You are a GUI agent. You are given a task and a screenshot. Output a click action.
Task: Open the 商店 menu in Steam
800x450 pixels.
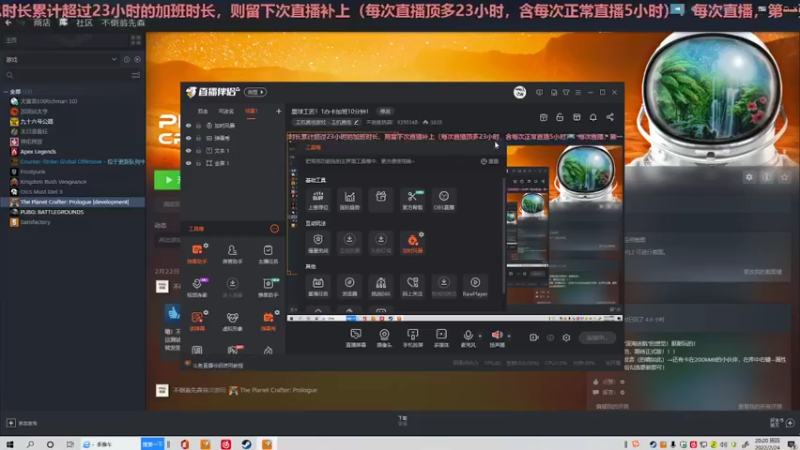[x=41, y=23]
